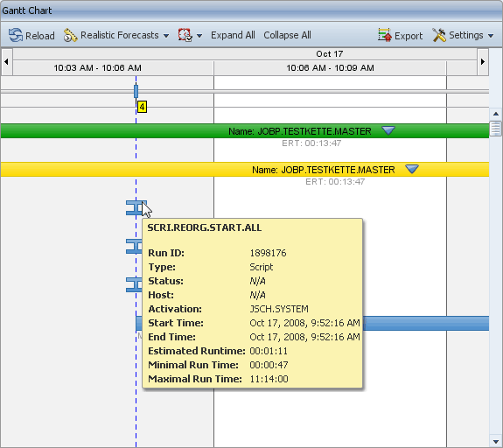Select the 10:03 AM - 10:06 AM column header
This screenshot has height=448, width=503.
pos(97,68)
